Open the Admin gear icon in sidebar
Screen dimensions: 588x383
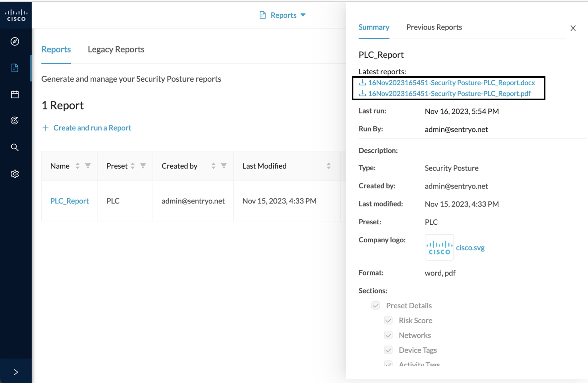pyautogui.click(x=15, y=174)
